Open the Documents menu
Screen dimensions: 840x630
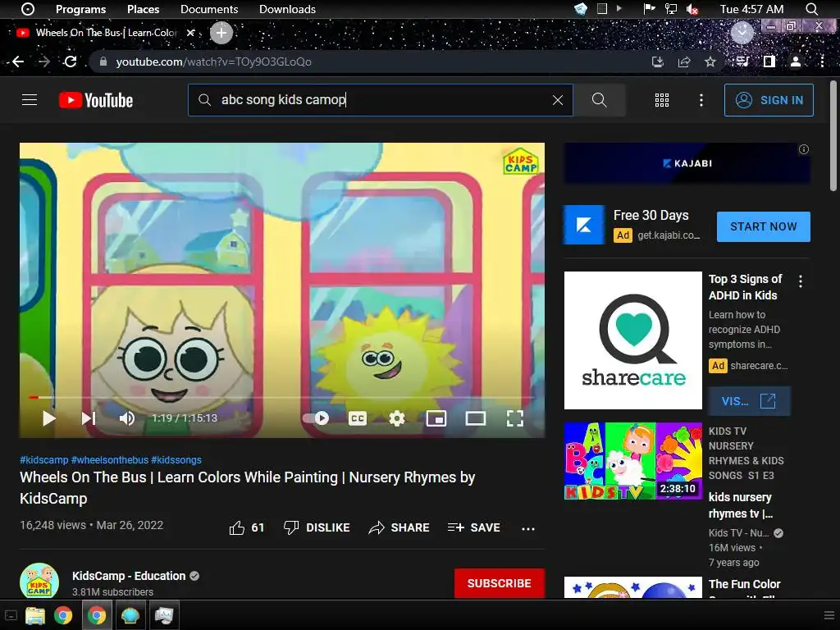209,9
